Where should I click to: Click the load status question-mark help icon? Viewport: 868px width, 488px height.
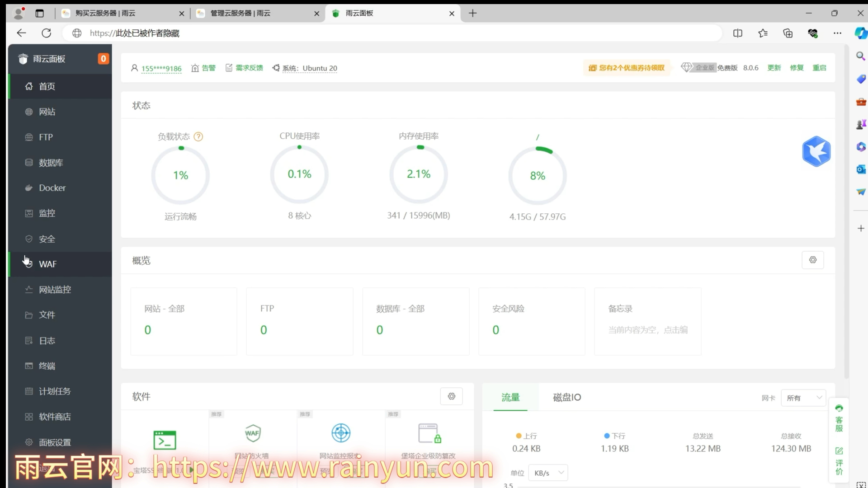[198, 136]
